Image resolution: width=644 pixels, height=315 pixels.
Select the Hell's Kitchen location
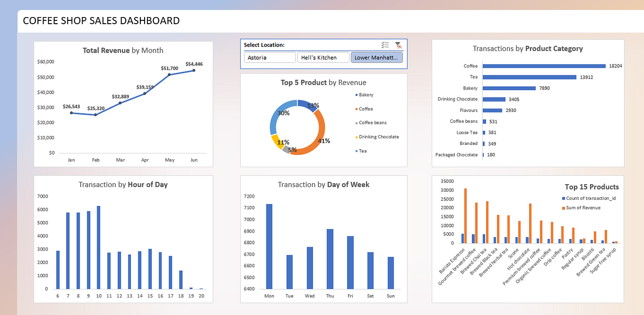click(323, 57)
